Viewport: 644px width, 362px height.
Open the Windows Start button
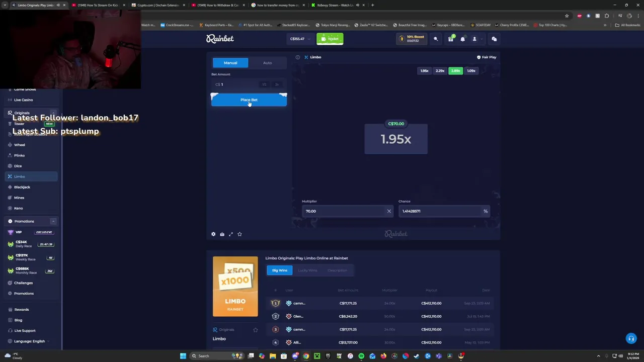(x=183, y=356)
